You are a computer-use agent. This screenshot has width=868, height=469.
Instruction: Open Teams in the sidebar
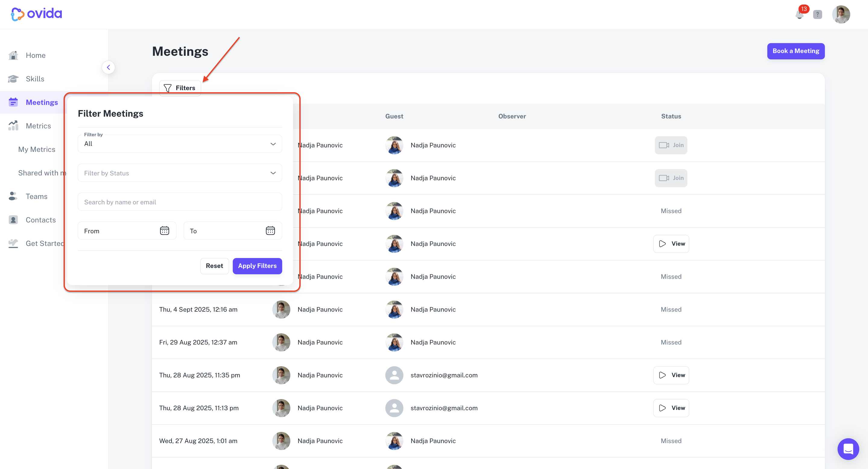37,197
